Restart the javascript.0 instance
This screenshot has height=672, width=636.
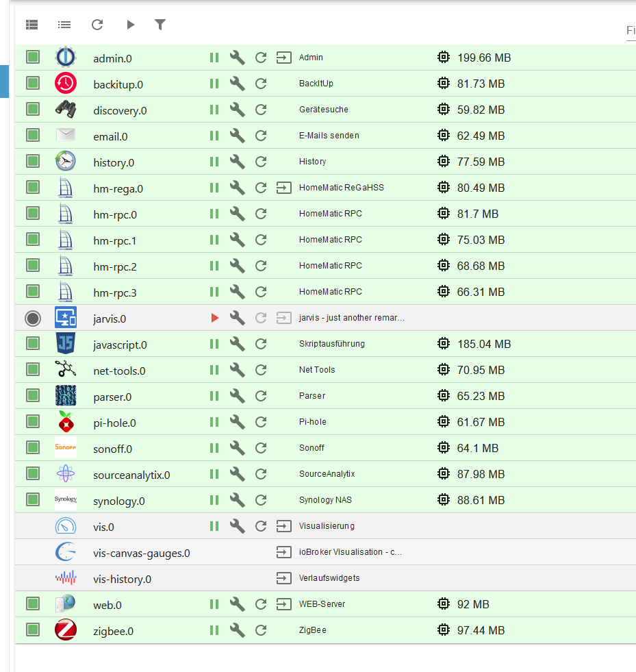(261, 344)
